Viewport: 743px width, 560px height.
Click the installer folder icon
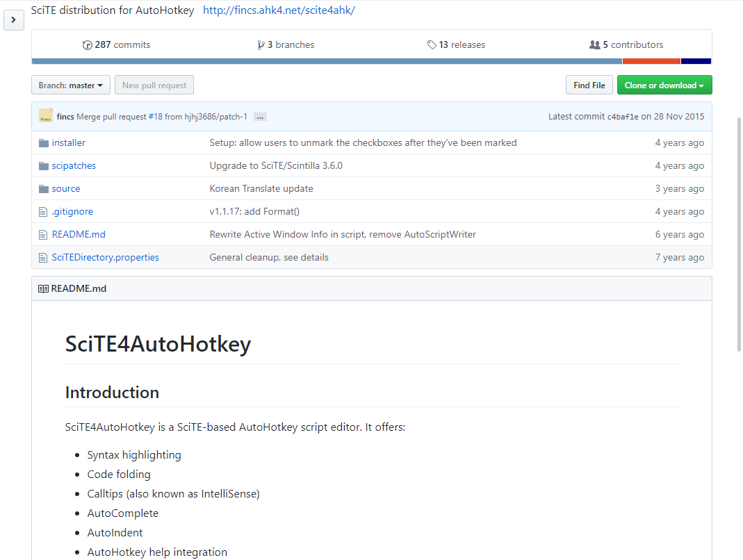pos(44,143)
